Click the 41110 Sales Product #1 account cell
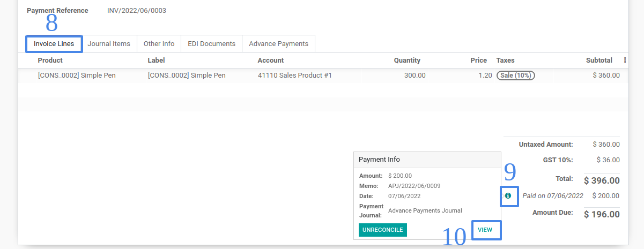 [295, 76]
